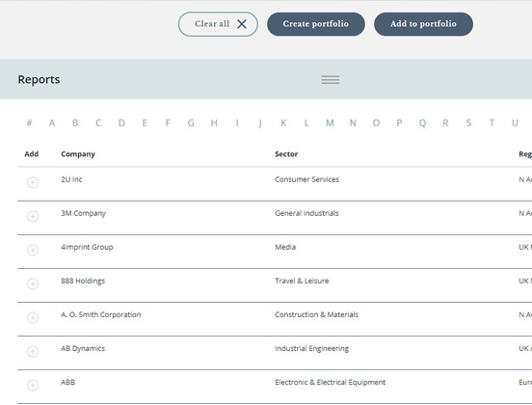
Task: Filter companies by letter R
Action: tap(445, 122)
